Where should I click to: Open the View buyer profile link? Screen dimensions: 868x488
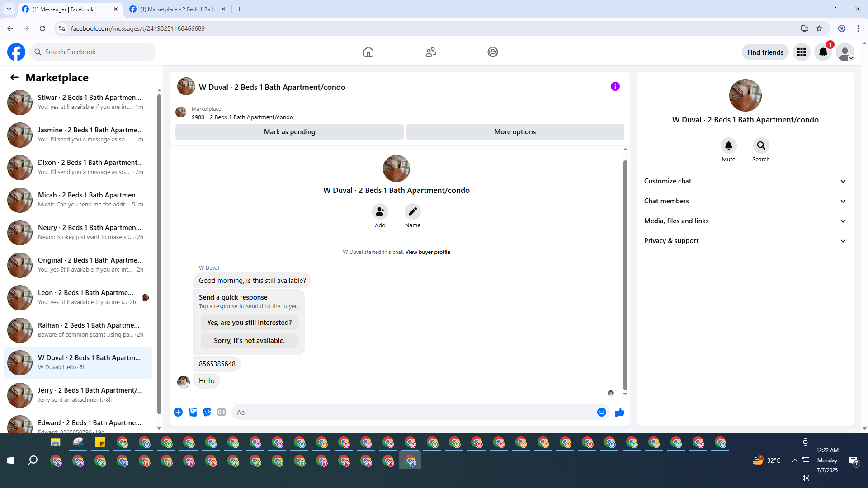point(427,252)
